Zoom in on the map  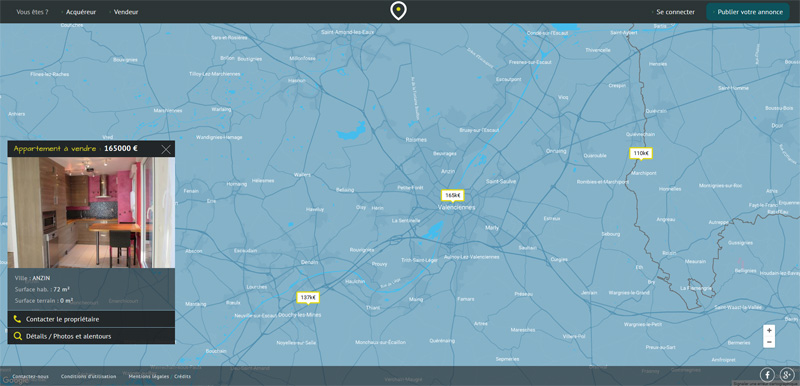[769, 330]
